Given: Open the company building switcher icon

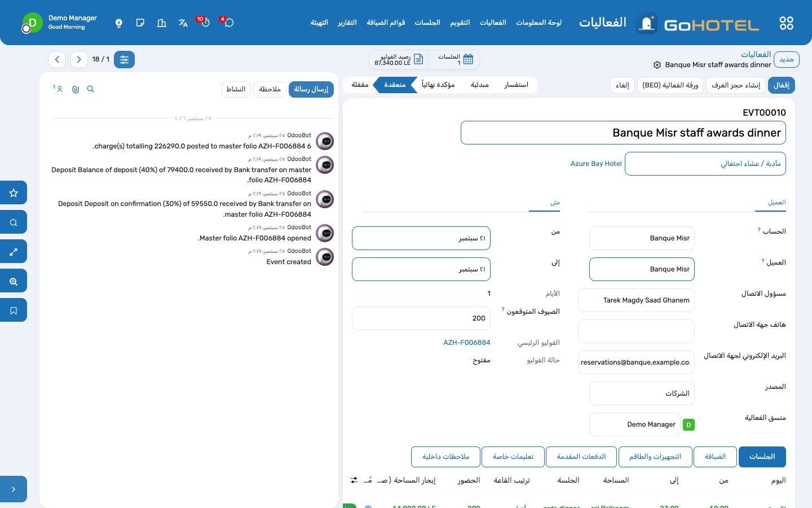Looking at the screenshot, I should coord(162,23).
